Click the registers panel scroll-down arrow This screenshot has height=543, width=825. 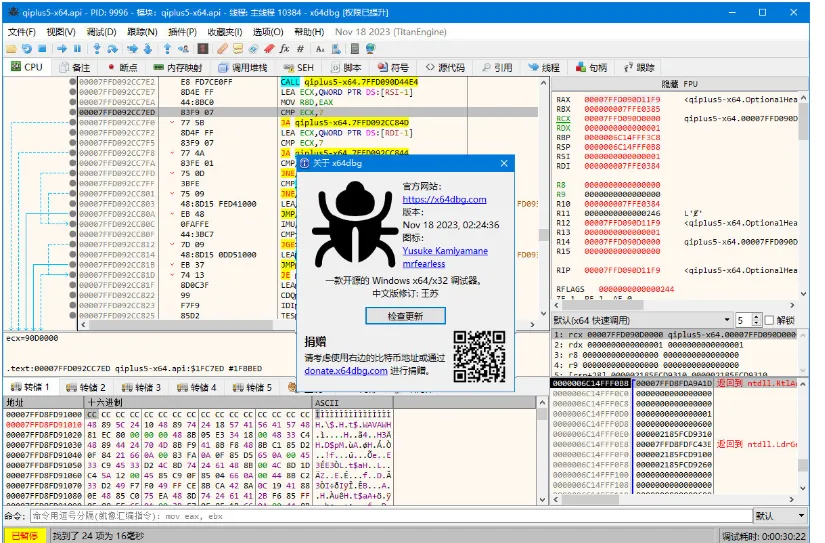tap(803, 294)
